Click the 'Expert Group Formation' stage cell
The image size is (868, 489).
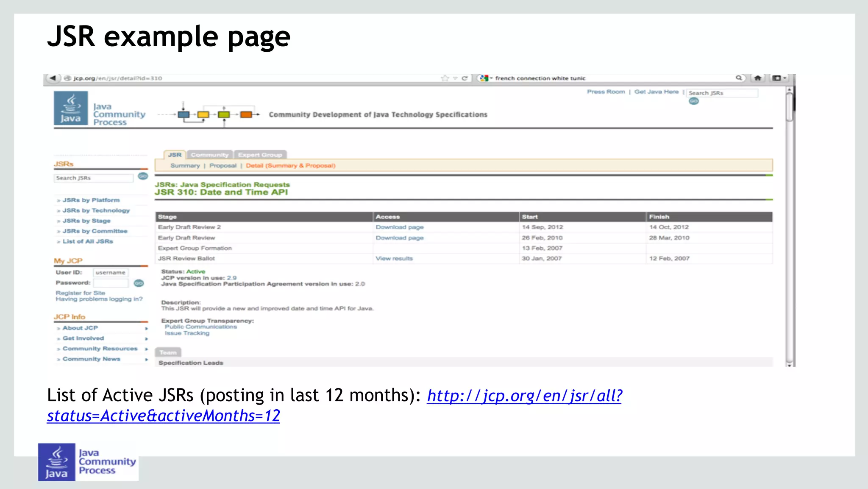tap(264, 248)
